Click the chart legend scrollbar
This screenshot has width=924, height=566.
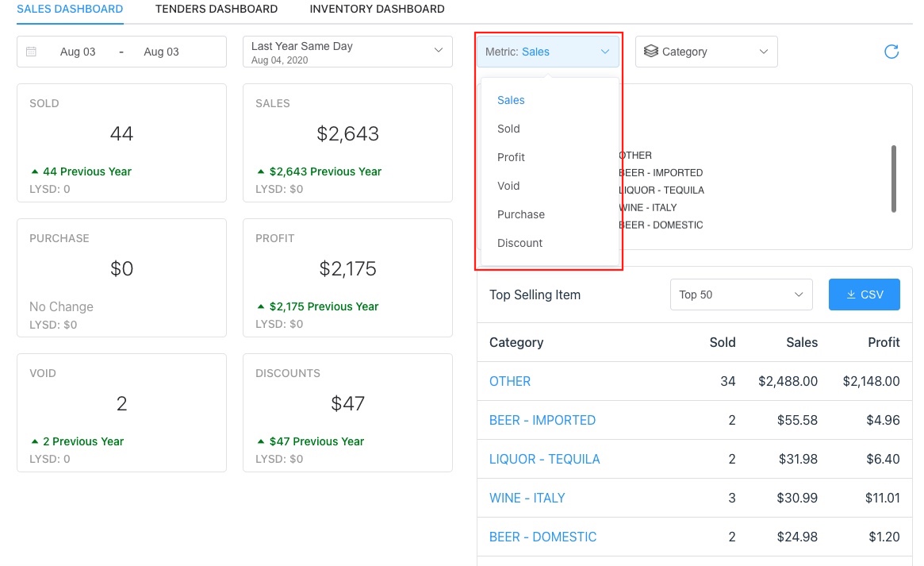894,179
